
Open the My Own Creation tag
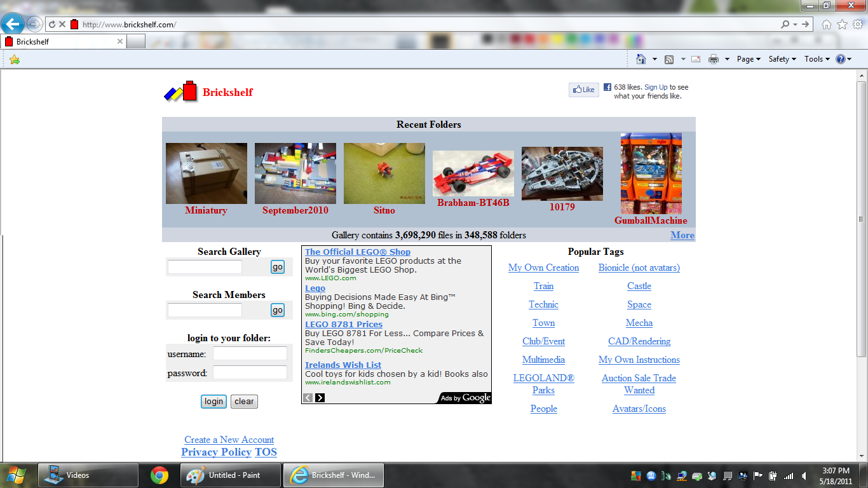coord(543,268)
